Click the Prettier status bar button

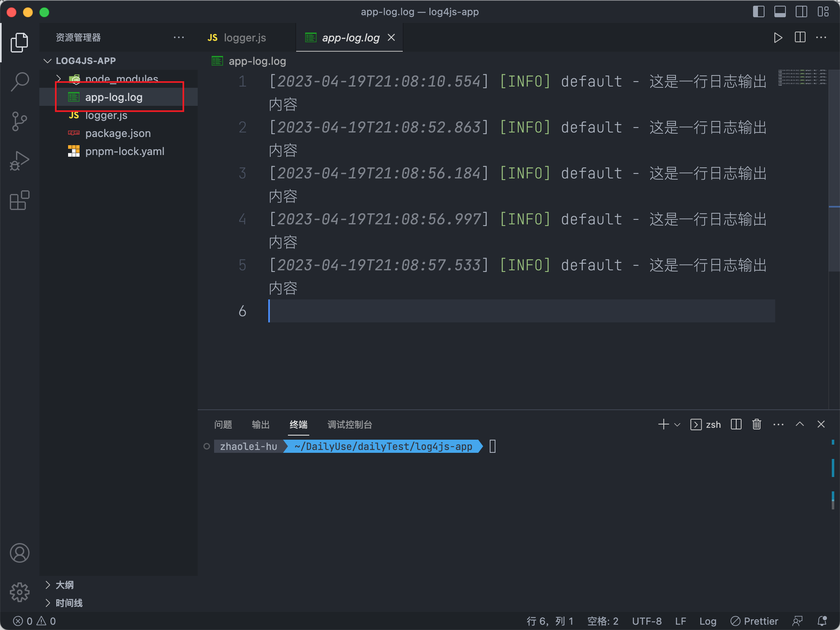coord(754,621)
